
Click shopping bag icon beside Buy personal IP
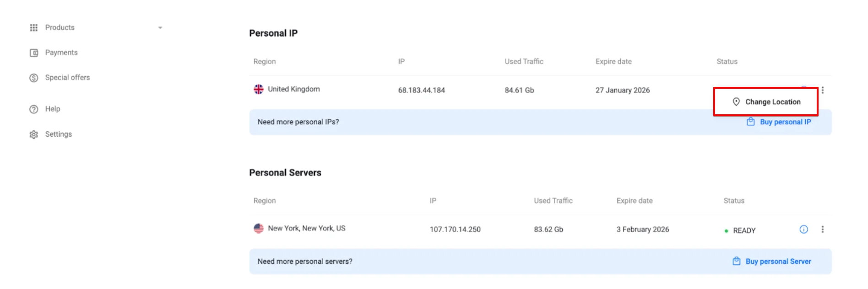tap(750, 122)
